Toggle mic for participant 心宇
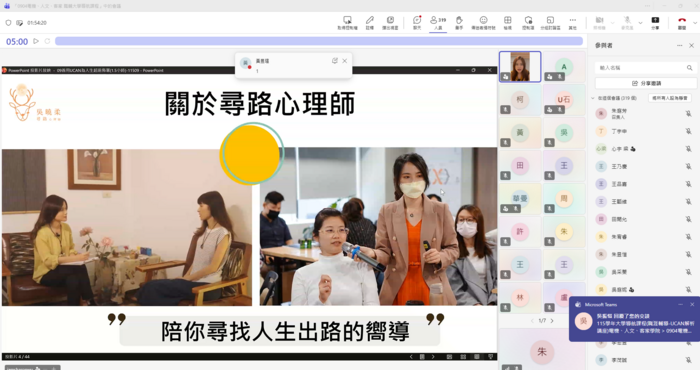This screenshot has width=700, height=370. tap(688, 149)
